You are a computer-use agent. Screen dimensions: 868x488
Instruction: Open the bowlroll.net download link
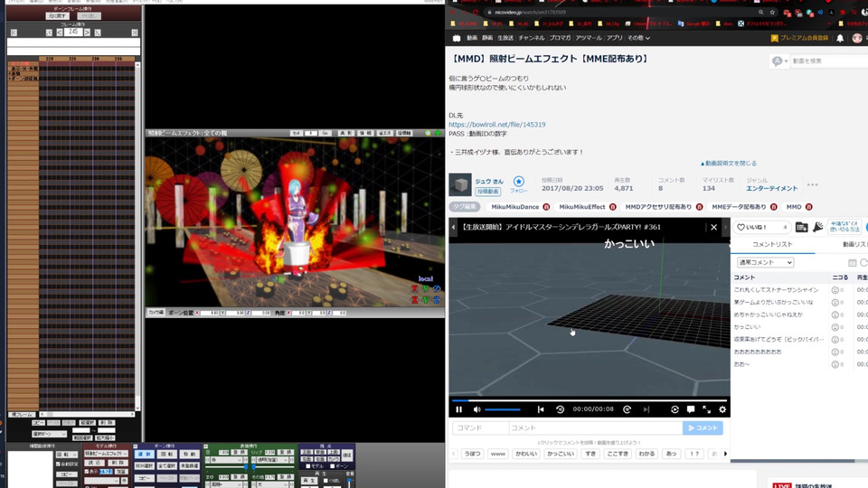click(x=497, y=125)
